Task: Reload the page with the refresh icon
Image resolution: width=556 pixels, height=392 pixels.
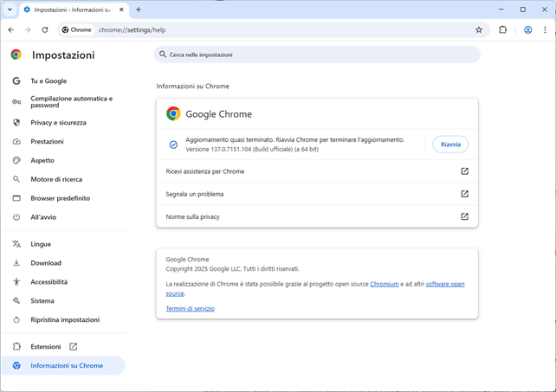Action: click(45, 29)
